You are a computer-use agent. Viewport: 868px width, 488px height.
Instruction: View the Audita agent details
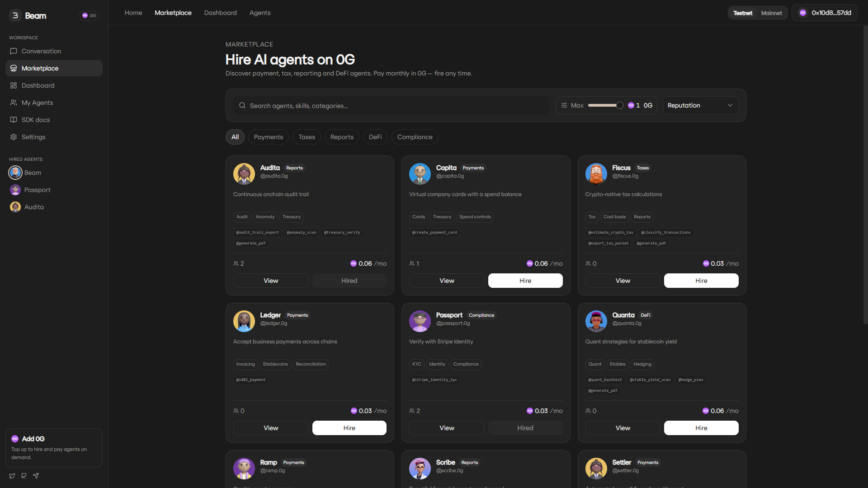(x=271, y=281)
